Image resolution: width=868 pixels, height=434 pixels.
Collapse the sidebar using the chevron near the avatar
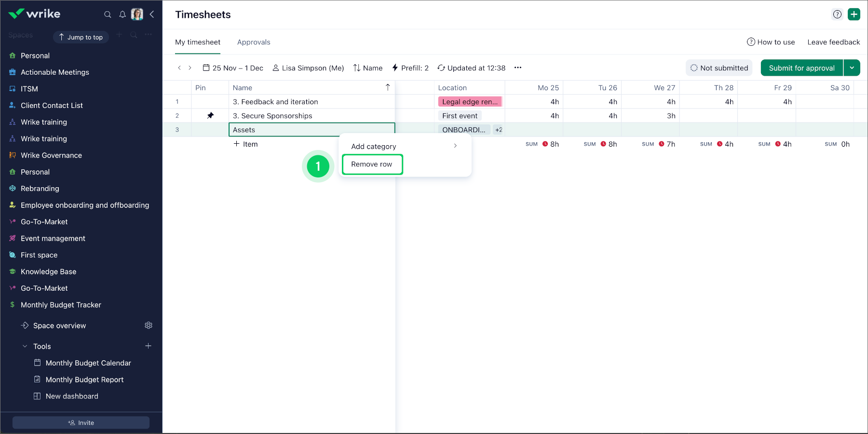[152, 14]
